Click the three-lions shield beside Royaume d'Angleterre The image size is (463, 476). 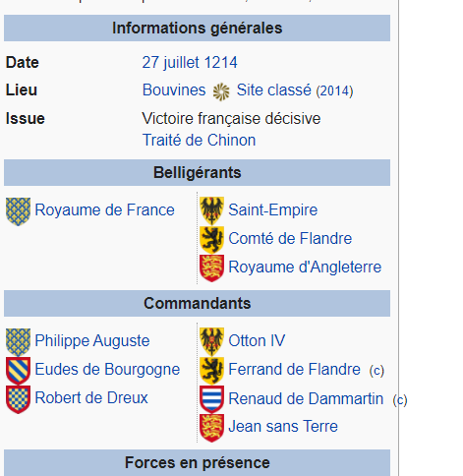coord(212,268)
